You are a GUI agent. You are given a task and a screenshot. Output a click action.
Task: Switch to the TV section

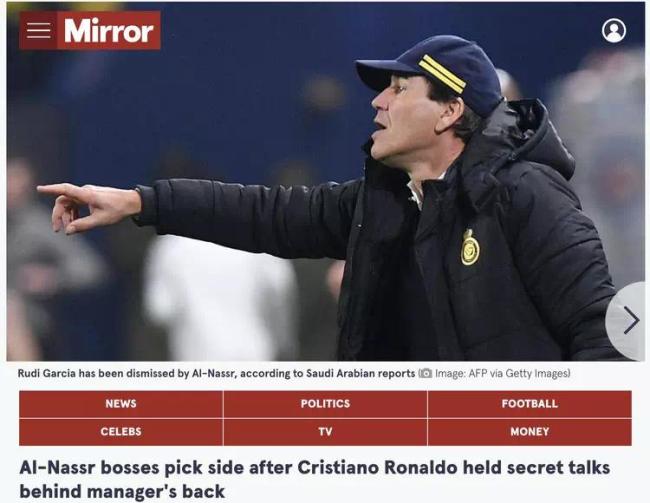click(325, 432)
